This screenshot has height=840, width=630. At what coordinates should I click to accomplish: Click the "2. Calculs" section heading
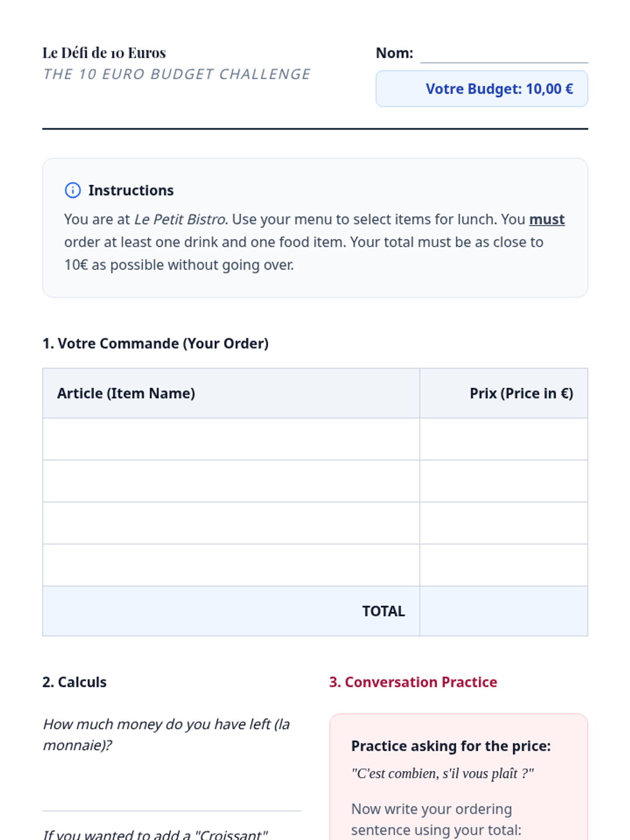pos(75,682)
